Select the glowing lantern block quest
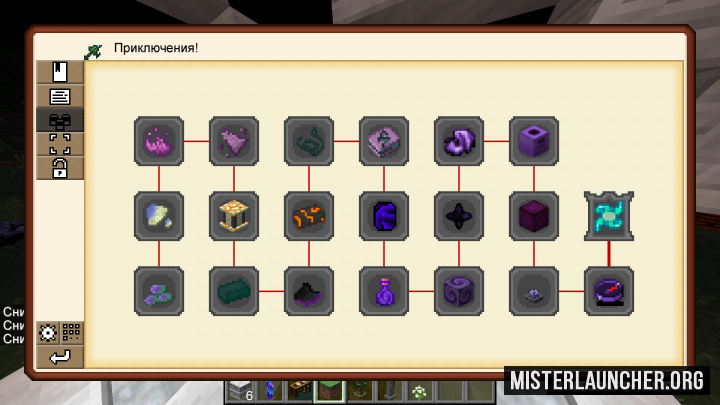720x405 pixels. (234, 216)
